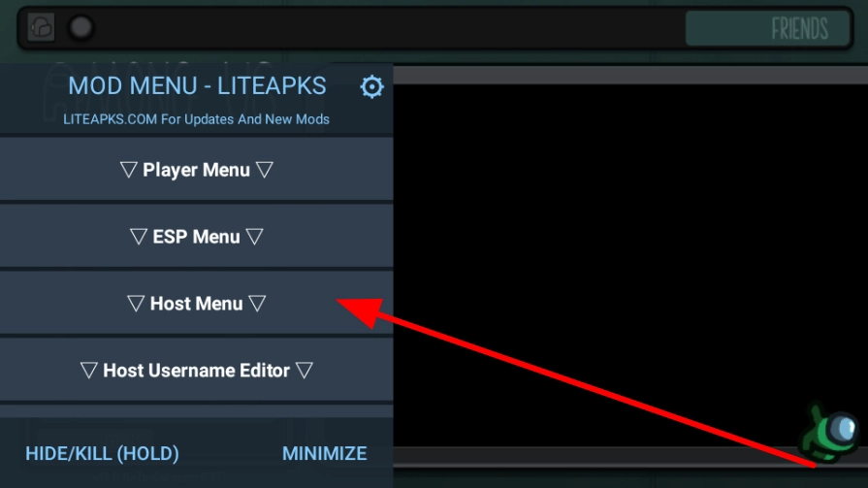Screen dimensions: 868x488
Task: Click the triangle right of Player Menu
Action: pyautogui.click(x=265, y=170)
